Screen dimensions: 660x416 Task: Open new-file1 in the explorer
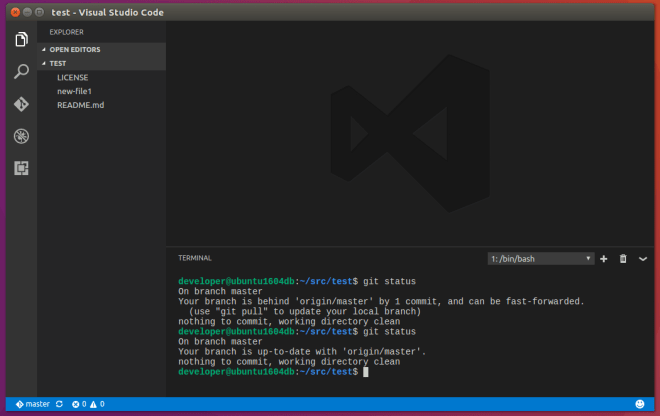tap(74, 91)
